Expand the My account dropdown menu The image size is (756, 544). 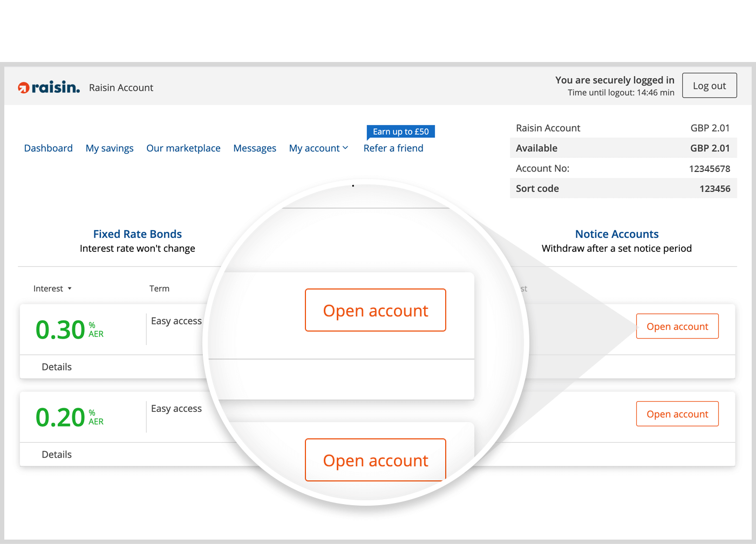(x=318, y=148)
